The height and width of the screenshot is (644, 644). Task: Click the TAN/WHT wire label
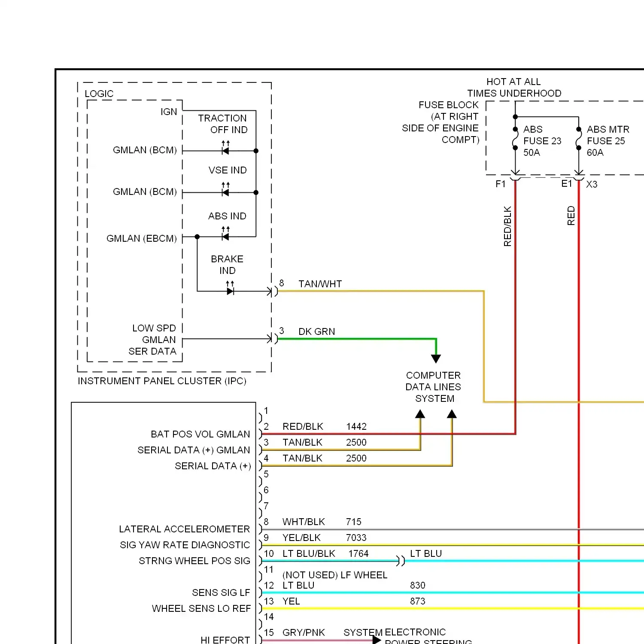(x=320, y=284)
